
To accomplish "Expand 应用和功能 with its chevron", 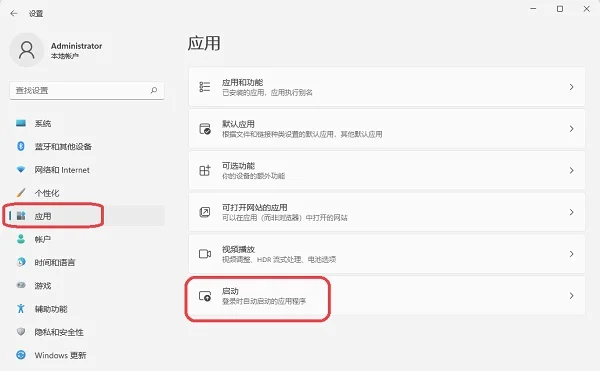I will click(x=571, y=87).
